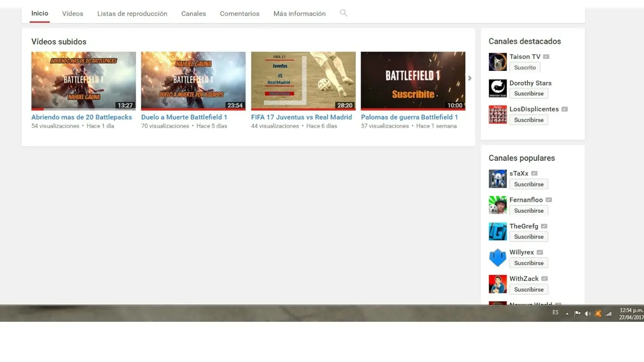The image size is (644, 362).
Task: Click the Action Center flag tray icon
Action: [x=578, y=314]
